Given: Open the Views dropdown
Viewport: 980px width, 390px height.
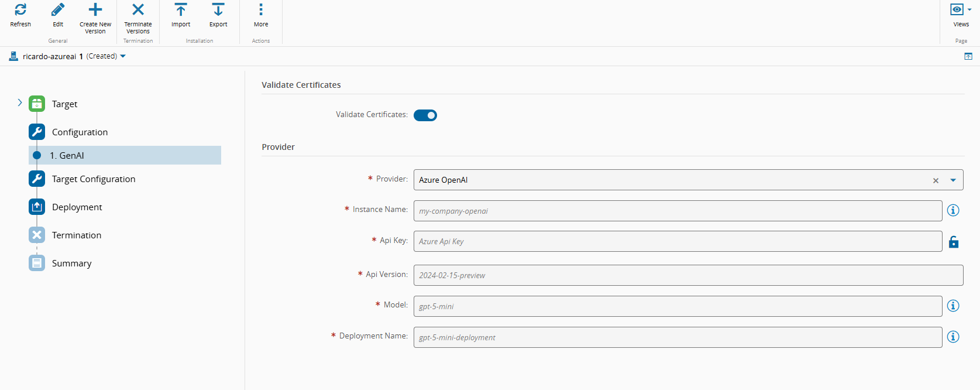Looking at the screenshot, I should click(x=961, y=10).
